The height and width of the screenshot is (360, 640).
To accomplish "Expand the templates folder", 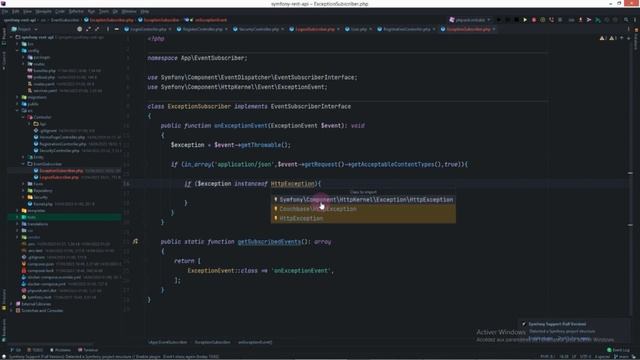I will tap(18, 211).
